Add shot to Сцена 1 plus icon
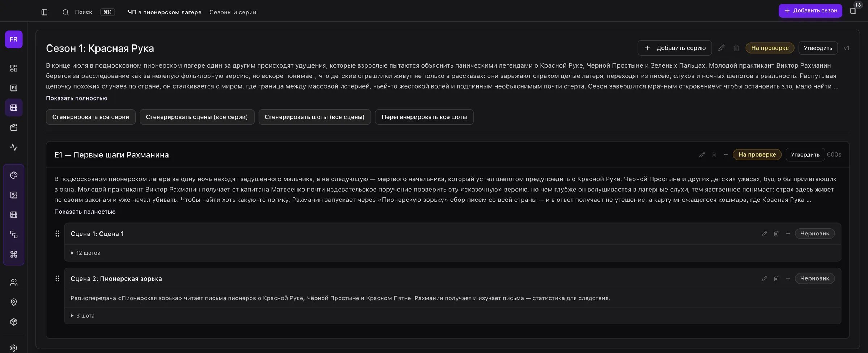 pos(788,234)
